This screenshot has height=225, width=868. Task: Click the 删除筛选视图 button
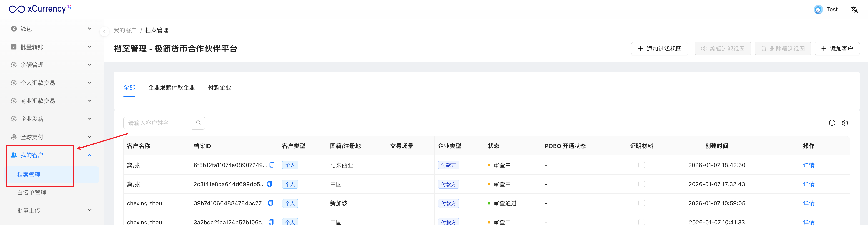point(783,49)
